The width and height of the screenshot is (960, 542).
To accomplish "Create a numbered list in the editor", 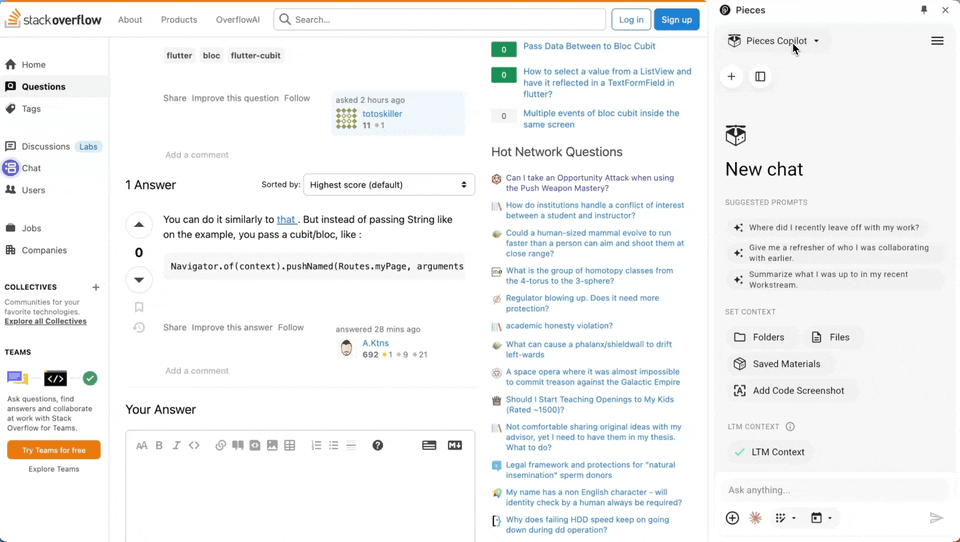I will pyautogui.click(x=316, y=445).
